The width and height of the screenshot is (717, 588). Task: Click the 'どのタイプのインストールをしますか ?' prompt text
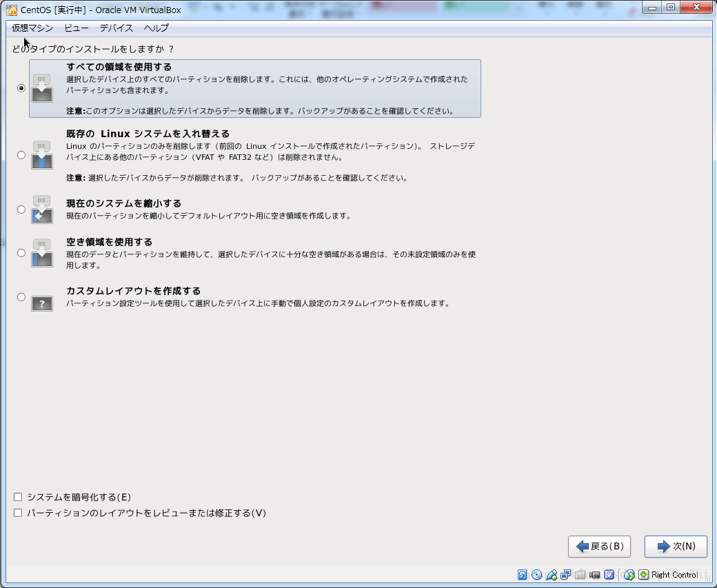93,50
